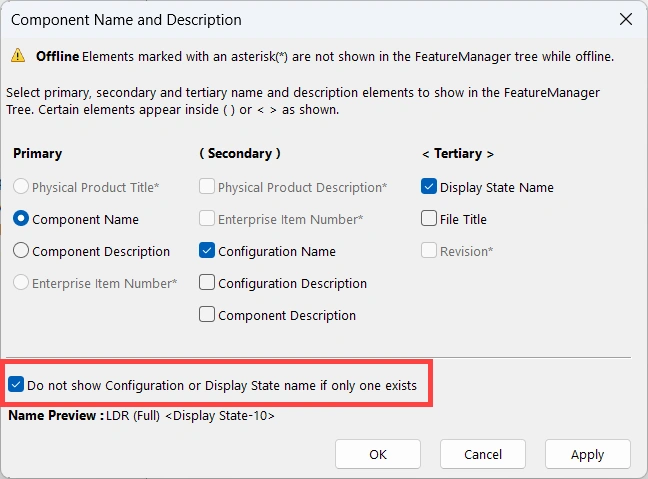Check secondary Component Description checkbox
The width and height of the screenshot is (648, 479).
tap(207, 315)
